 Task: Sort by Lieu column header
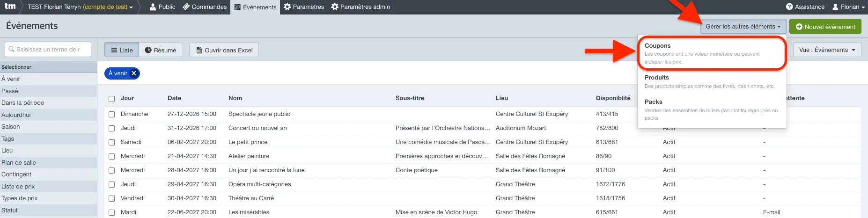point(502,98)
